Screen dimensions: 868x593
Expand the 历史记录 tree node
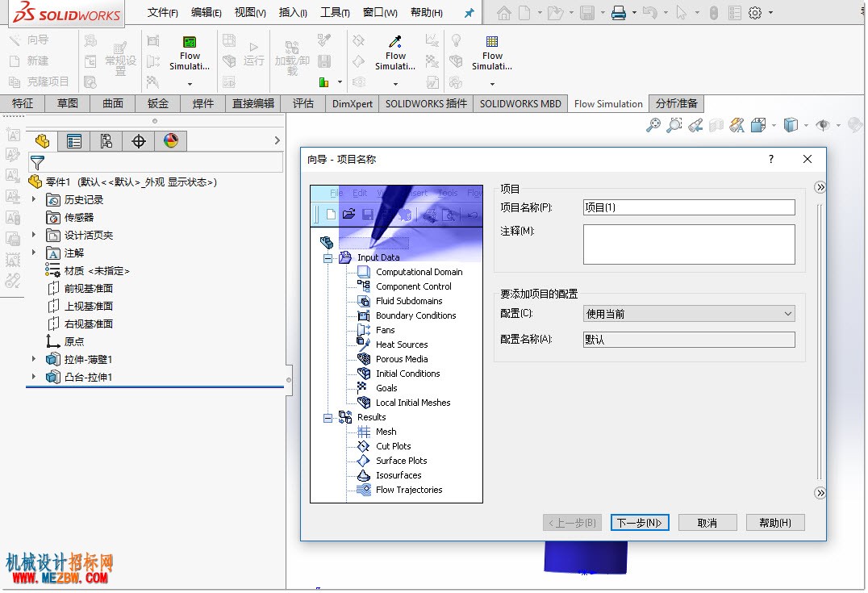click(x=34, y=198)
